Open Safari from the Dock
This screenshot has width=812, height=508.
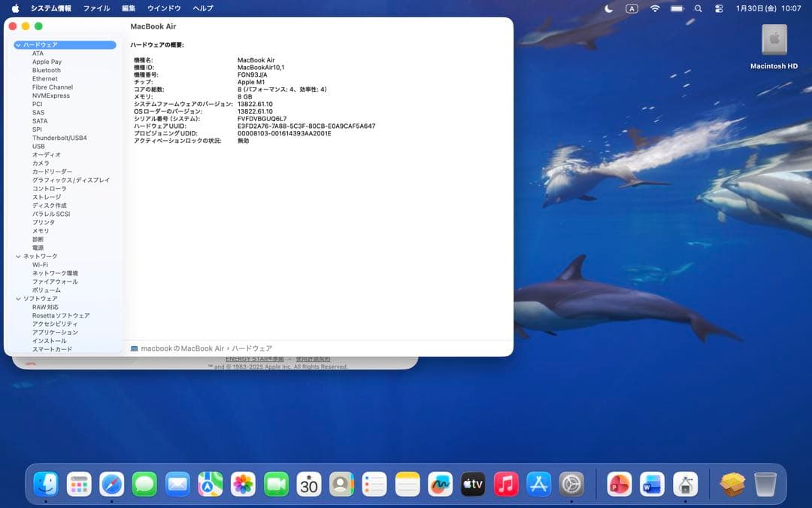113,485
